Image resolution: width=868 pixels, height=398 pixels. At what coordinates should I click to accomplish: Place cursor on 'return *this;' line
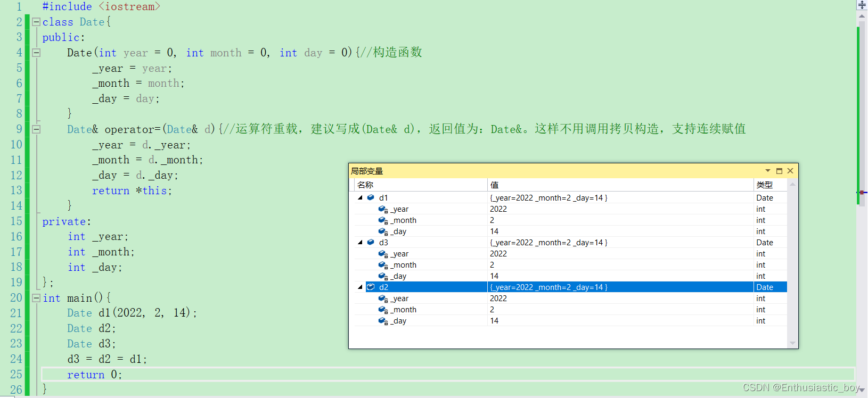pyautogui.click(x=132, y=190)
